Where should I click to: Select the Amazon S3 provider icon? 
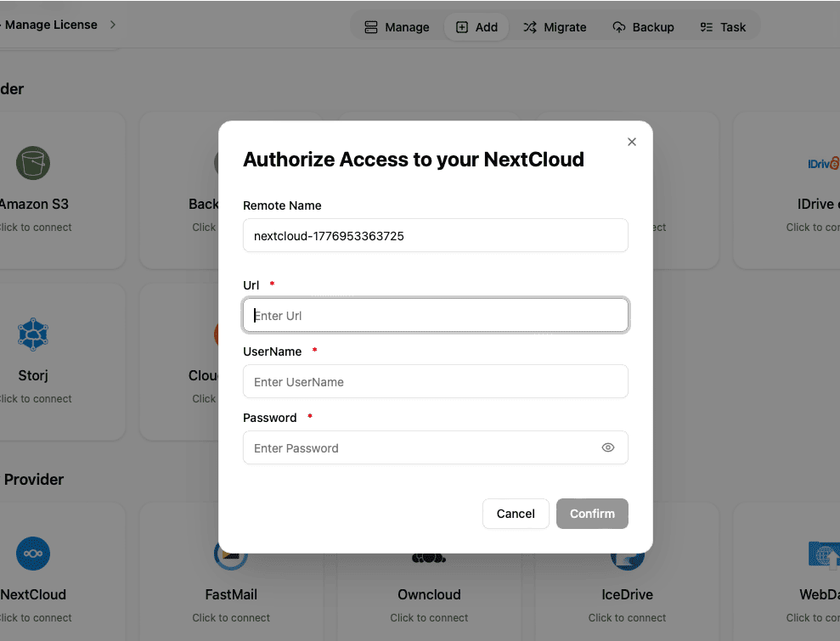coord(32,163)
